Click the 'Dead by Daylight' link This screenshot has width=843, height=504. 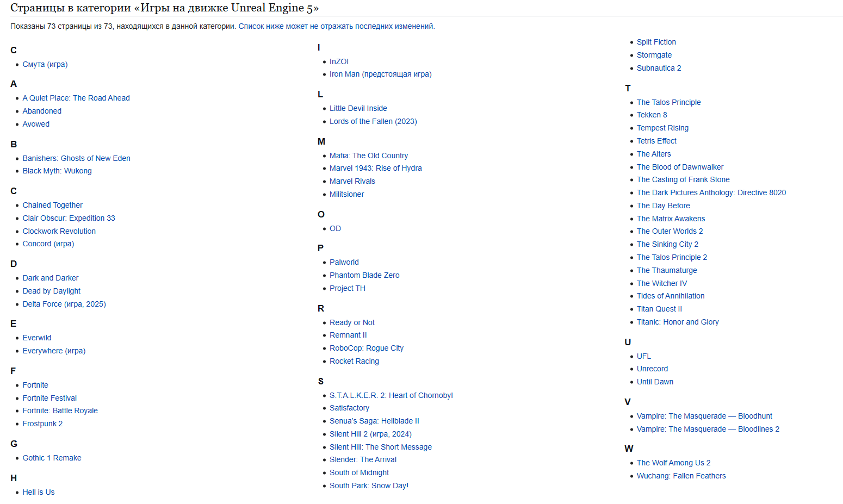tap(52, 291)
